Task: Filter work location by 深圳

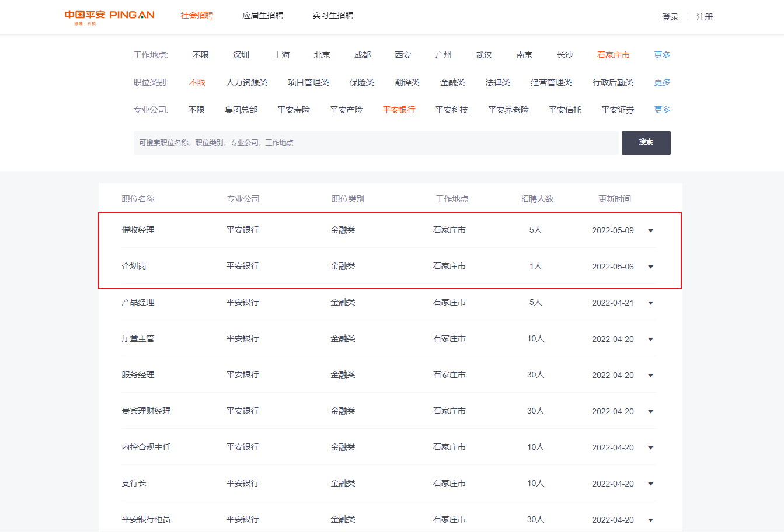Action: click(241, 55)
